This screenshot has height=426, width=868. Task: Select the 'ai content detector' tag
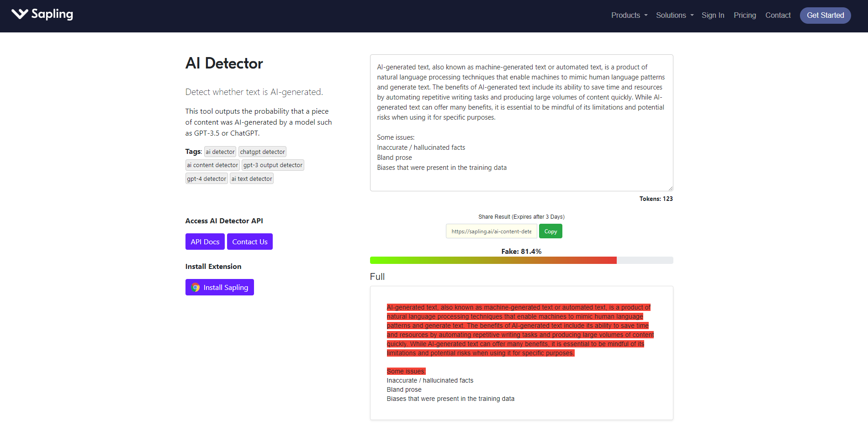click(212, 165)
